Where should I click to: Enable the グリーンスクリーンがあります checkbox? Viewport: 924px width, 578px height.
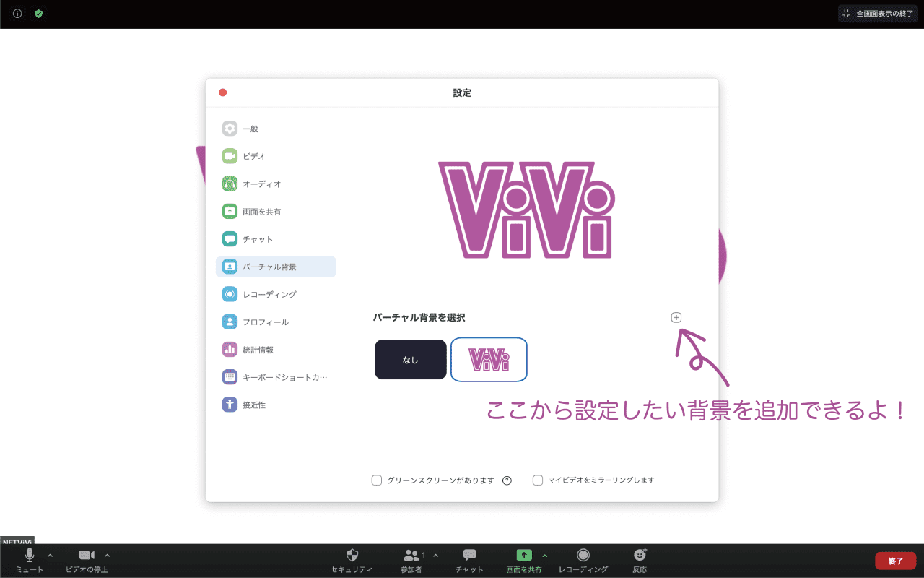[x=377, y=480]
